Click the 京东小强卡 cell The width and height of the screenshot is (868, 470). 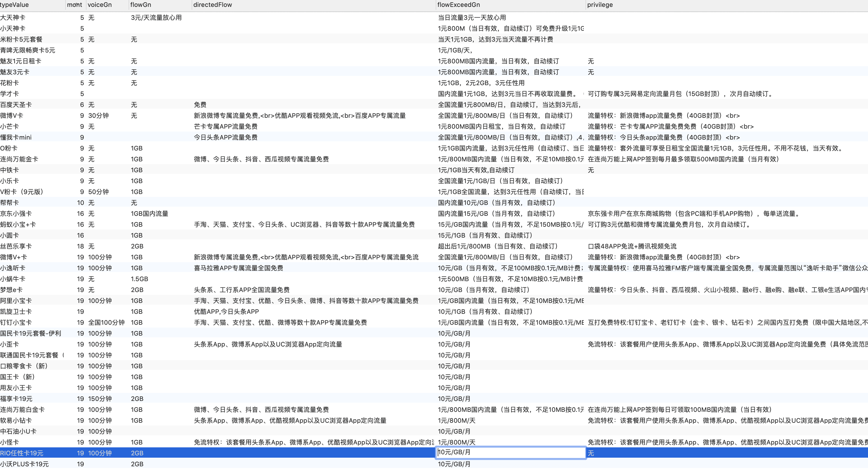[x=16, y=214]
